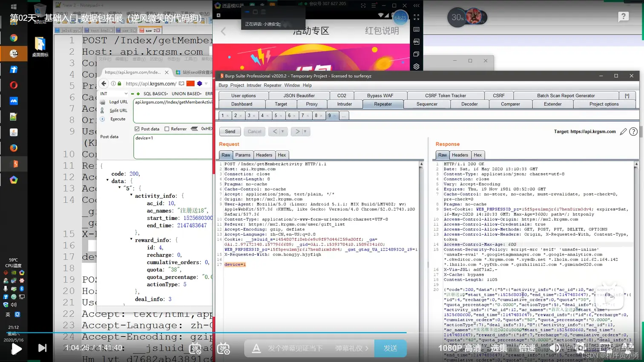This screenshot has height=362, width=644.
Task: Click the Cancel button in Repeater
Action: 254,131
